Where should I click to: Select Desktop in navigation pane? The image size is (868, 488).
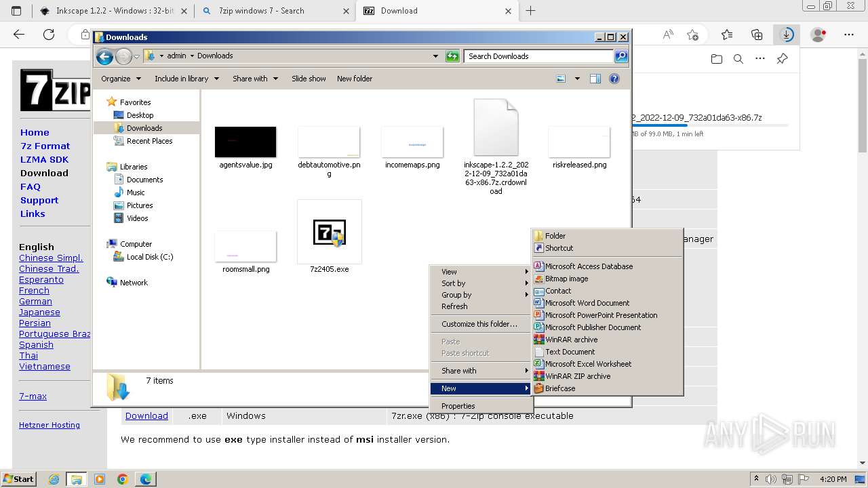pos(140,115)
